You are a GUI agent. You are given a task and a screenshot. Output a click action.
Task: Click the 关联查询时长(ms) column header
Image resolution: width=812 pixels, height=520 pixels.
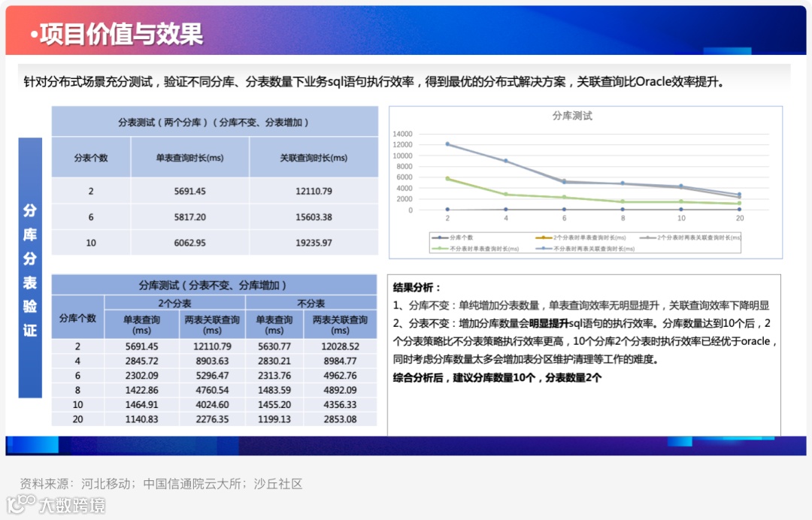(314, 158)
